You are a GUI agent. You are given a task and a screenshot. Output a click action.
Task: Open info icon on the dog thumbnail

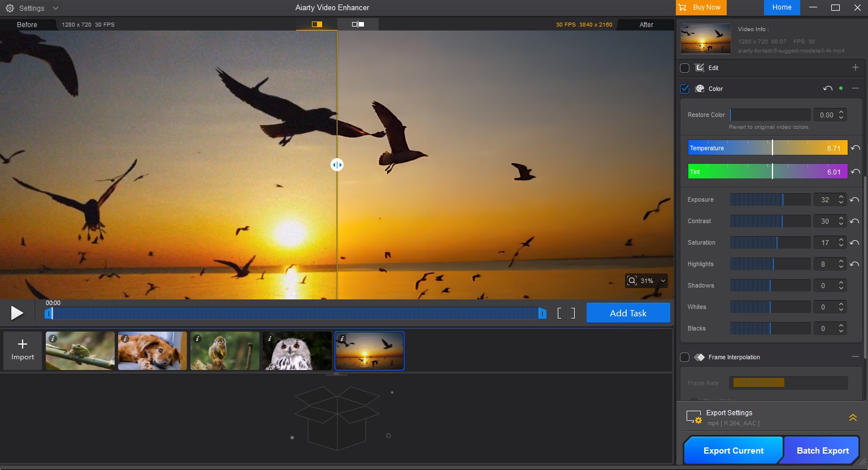(125, 338)
